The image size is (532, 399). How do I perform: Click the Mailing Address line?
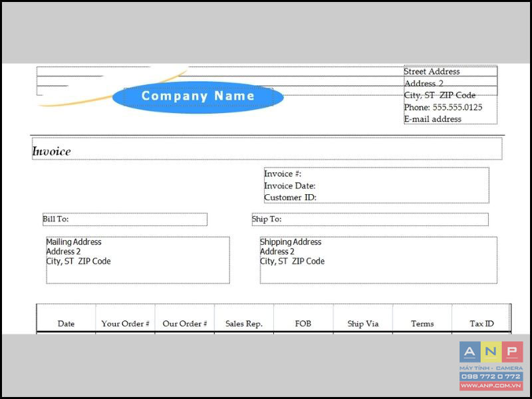point(74,242)
